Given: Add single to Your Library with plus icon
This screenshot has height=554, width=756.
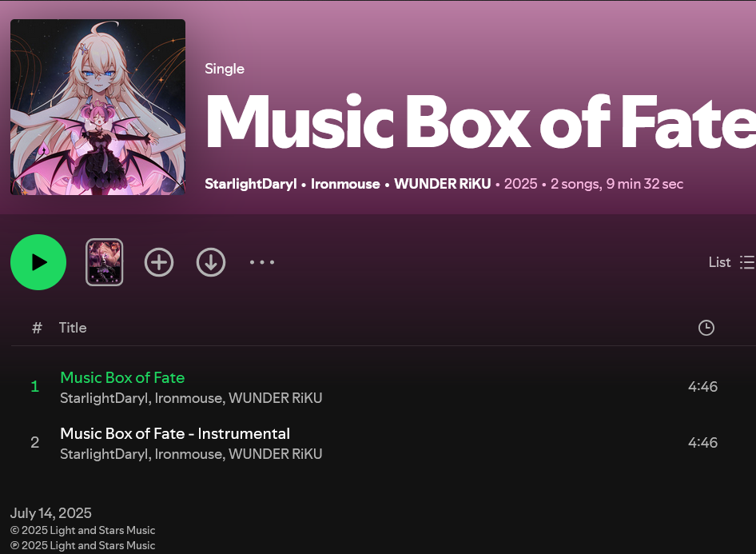Looking at the screenshot, I should tap(158, 262).
